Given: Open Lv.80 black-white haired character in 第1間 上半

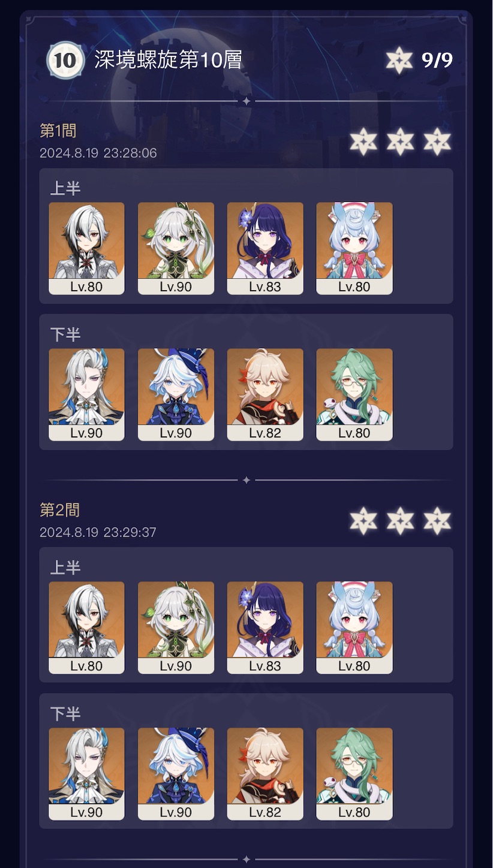Looking at the screenshot, I should (86, 248).
